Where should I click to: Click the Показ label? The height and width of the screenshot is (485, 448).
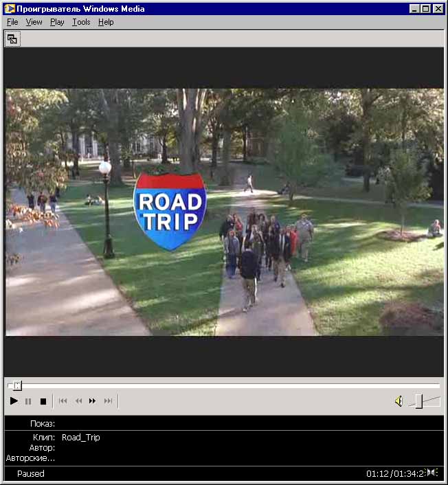43,423
